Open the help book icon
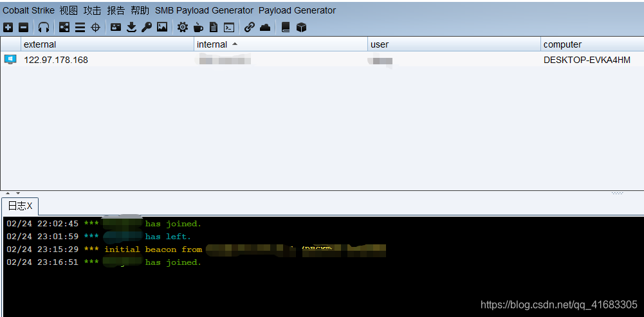Image resolution: width=644 pixels, height=317 pixels. click(x=286, y=28)
